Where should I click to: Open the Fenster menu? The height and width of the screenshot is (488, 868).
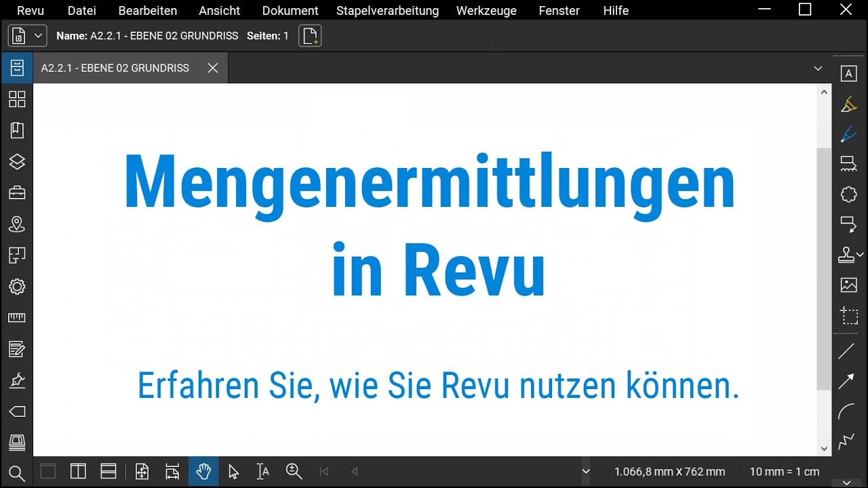pos(559,11)
